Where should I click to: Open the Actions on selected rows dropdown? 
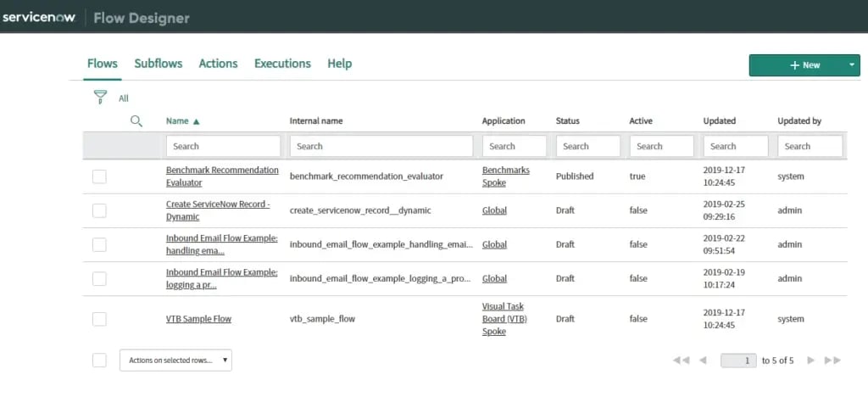click(x=175, y=361)
